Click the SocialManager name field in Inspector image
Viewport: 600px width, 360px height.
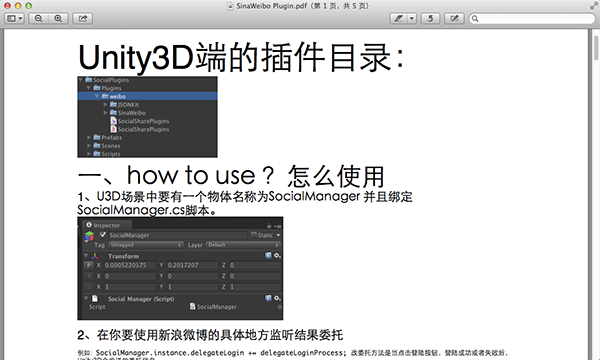coord(178,235)
